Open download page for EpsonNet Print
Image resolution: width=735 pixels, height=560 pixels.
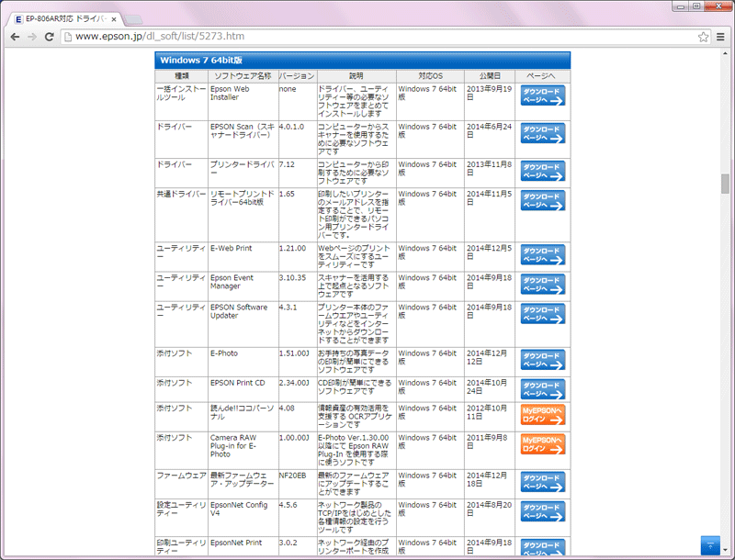point(543,547)
